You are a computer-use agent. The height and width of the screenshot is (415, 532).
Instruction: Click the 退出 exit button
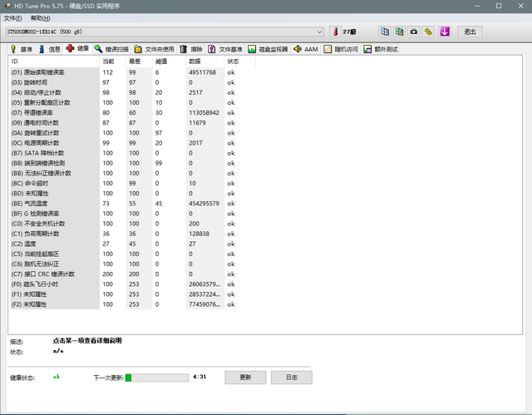coord(470,32)
